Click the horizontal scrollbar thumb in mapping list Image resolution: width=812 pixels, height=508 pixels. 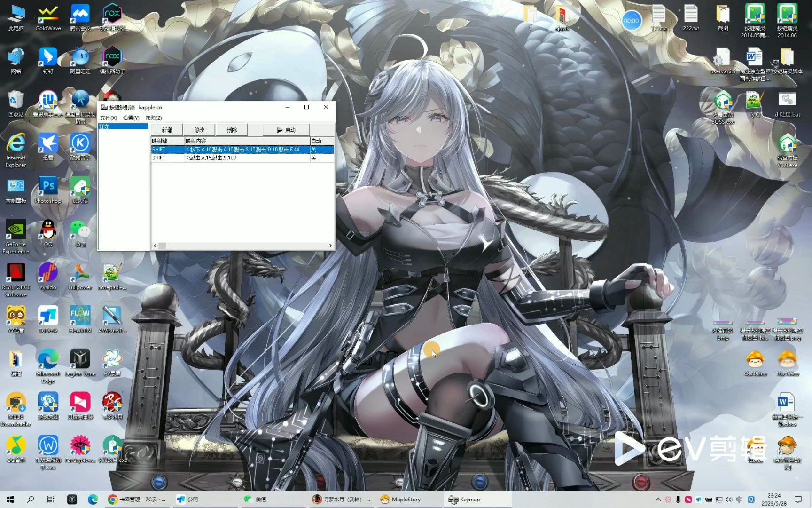click(x=162, y=246)
